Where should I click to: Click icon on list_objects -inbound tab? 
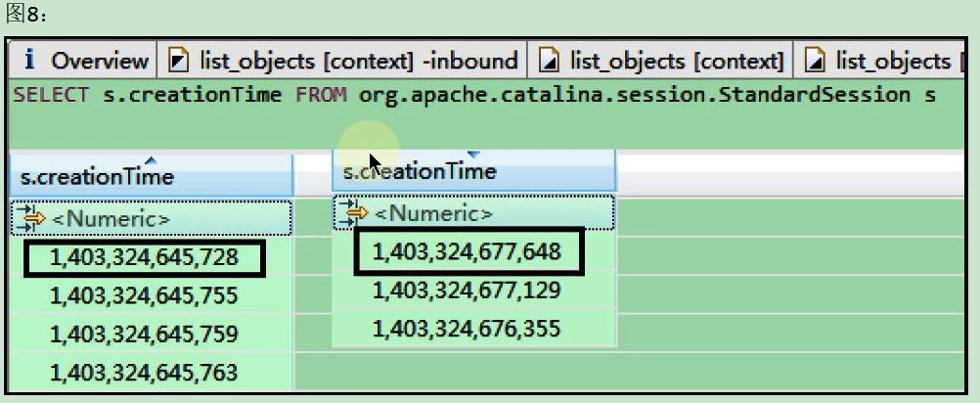(x=179, y=61)
